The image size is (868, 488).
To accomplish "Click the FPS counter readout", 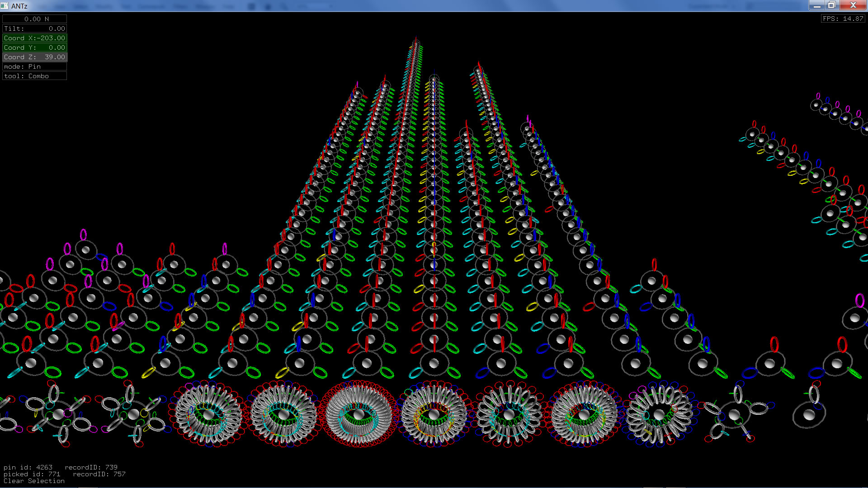I will 843,19.
